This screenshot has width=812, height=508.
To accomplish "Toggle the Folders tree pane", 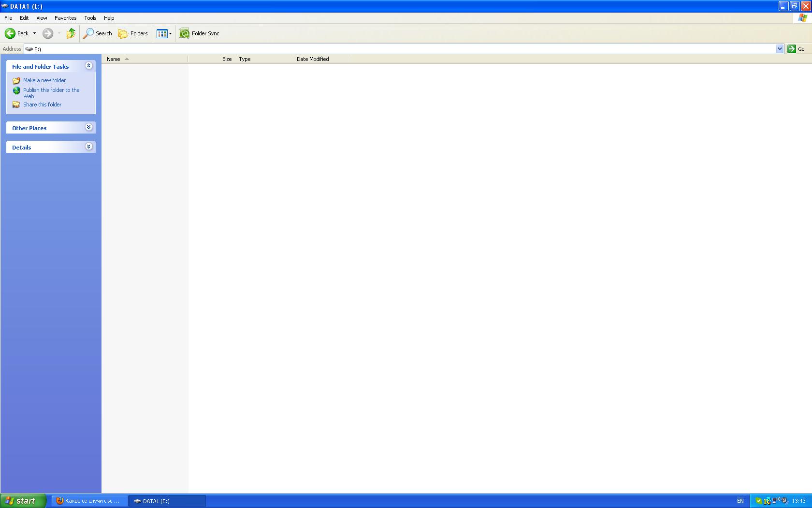I will (133, 33).
